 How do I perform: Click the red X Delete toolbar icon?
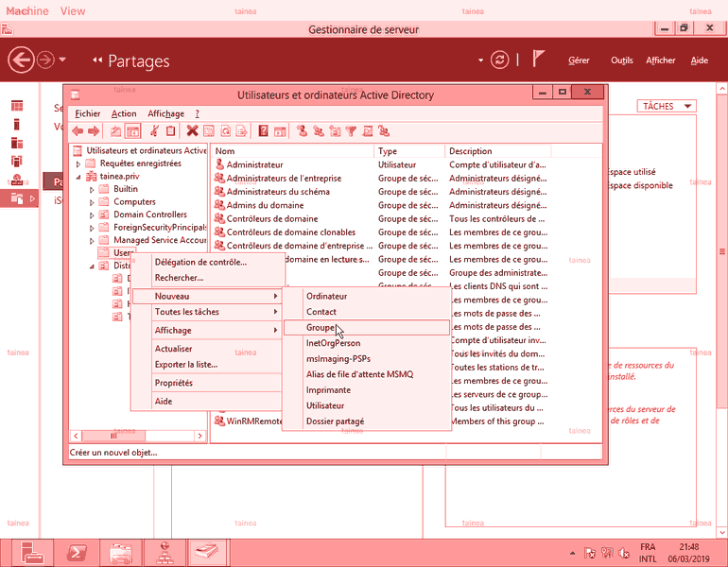192,131
